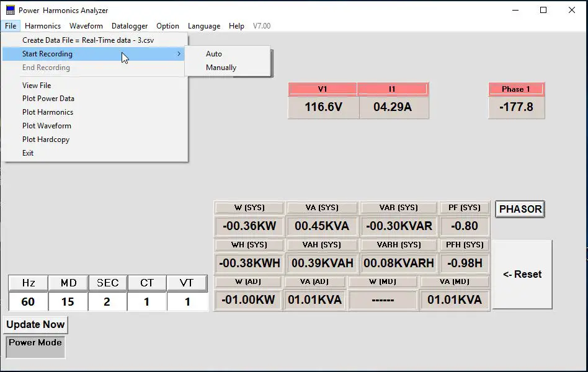Open the PHASOR display
588x372 pixels.
click(x=519, y=209)
